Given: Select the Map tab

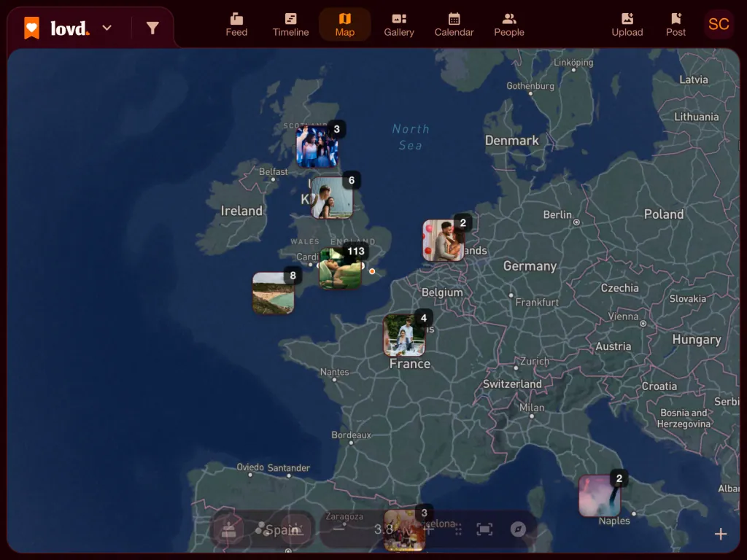Looking at the screenshot, I should [344, 25].
